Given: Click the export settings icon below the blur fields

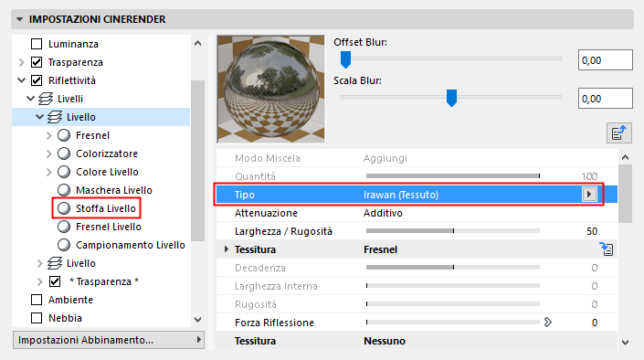Looking at the screenshot, I should click(619, 132).
